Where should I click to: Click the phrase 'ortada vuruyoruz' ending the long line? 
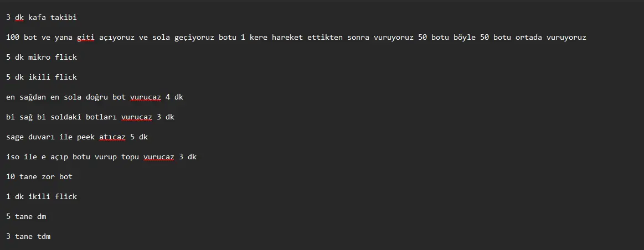point(551,38)
